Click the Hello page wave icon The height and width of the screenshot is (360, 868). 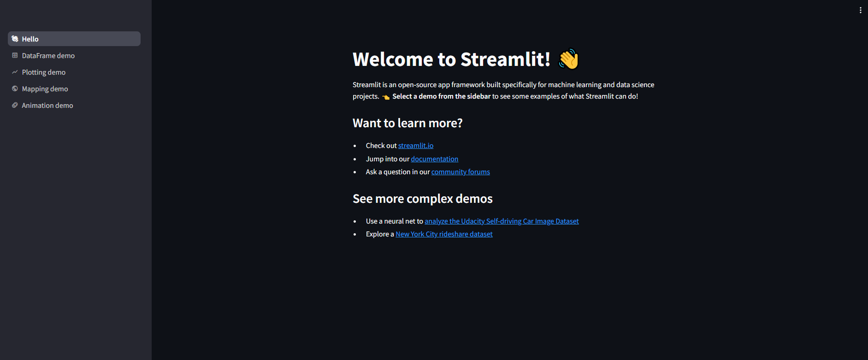15,39
